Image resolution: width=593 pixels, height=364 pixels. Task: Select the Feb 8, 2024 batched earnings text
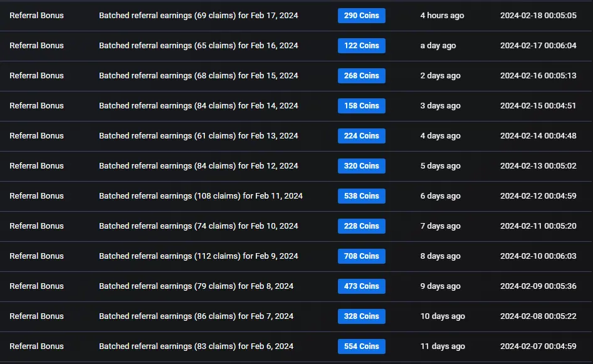pyautogui.click(x=196, y=286)
